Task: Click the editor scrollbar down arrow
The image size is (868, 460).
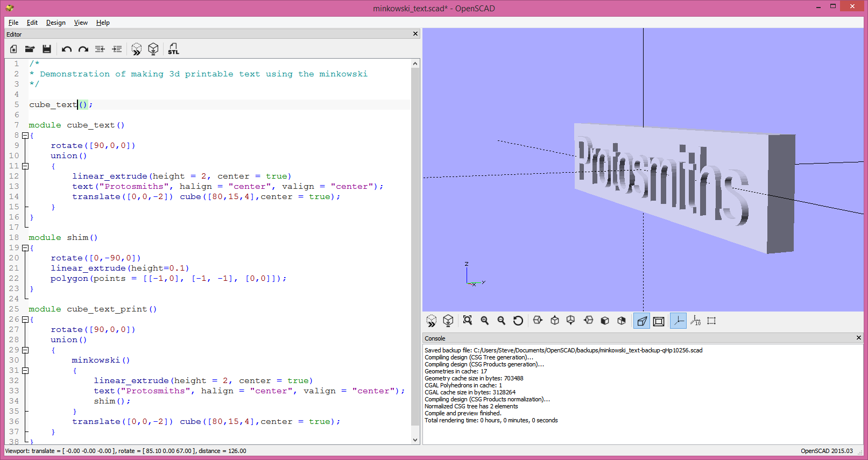Action: 415,440
